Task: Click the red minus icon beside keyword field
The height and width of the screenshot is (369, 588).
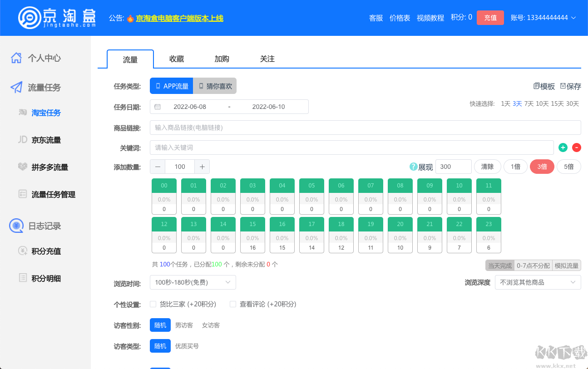Action: tap(577, 148)
